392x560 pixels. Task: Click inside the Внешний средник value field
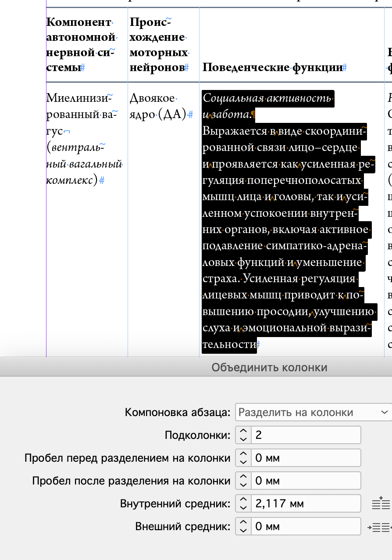305,527
